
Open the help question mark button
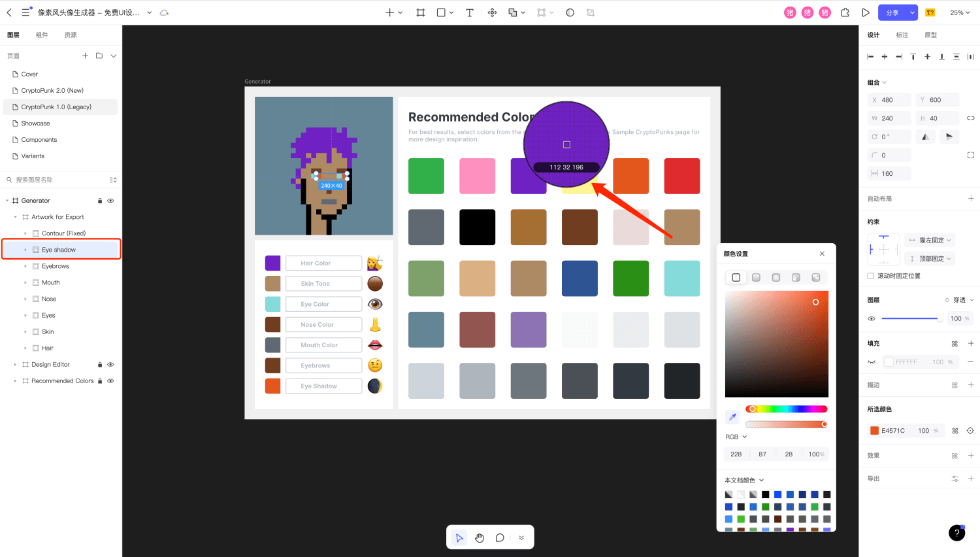(957, 533)
